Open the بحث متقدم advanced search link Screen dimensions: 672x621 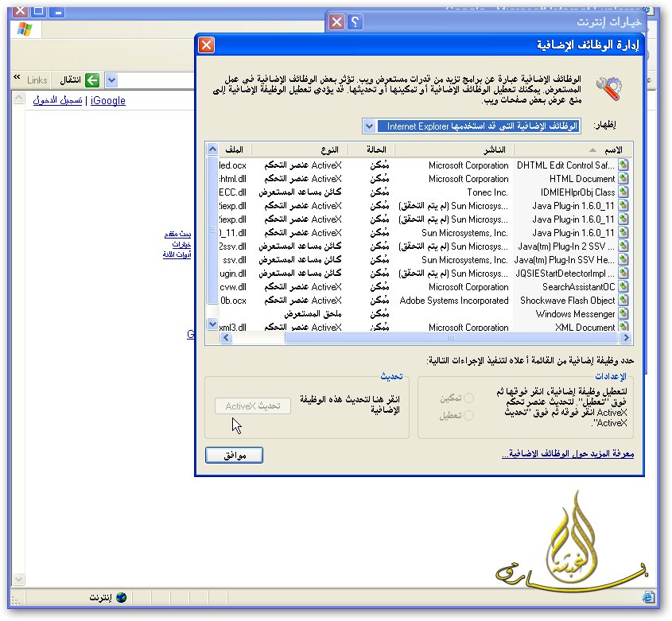(x=177, y=234)
